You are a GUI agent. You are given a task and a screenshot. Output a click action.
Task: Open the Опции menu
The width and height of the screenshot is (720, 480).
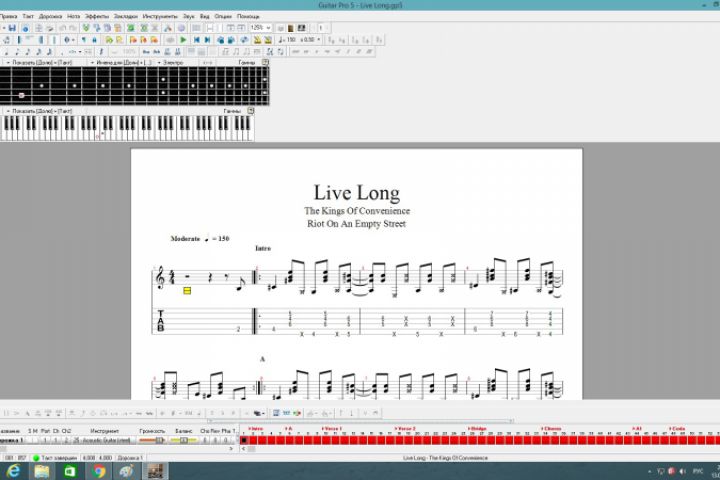pos(223,17)
